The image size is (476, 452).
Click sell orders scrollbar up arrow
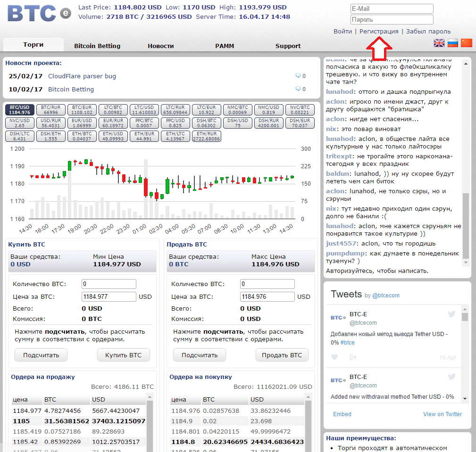[150, 396]
